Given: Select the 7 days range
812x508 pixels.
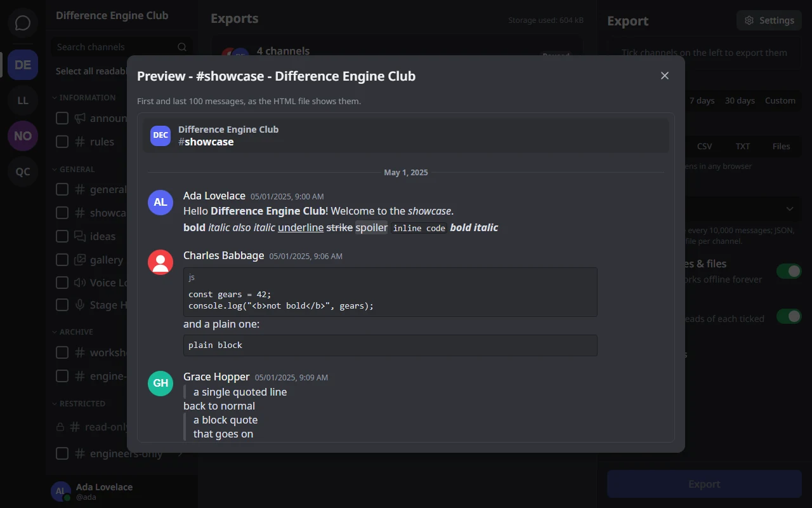Looking at the screenshot, I should tap(702, 100).
